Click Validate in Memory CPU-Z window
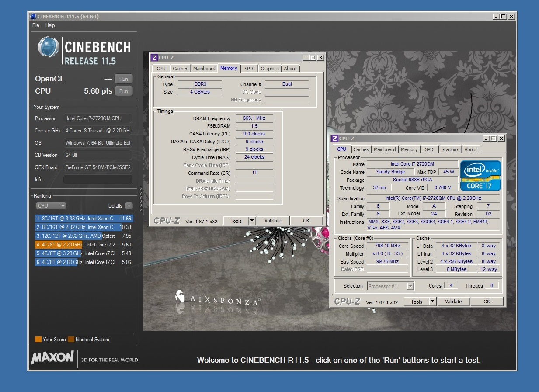 (273, 221)
